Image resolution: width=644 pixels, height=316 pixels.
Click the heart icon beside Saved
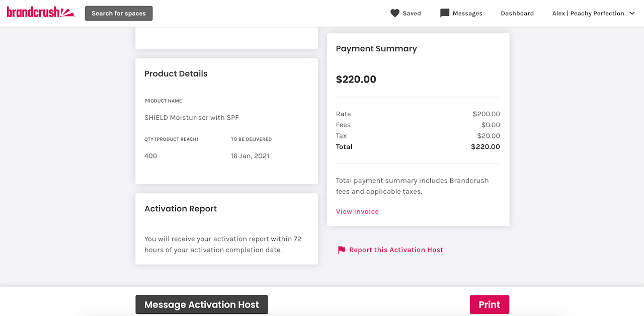pyautogui.click(x=395, y=13)
